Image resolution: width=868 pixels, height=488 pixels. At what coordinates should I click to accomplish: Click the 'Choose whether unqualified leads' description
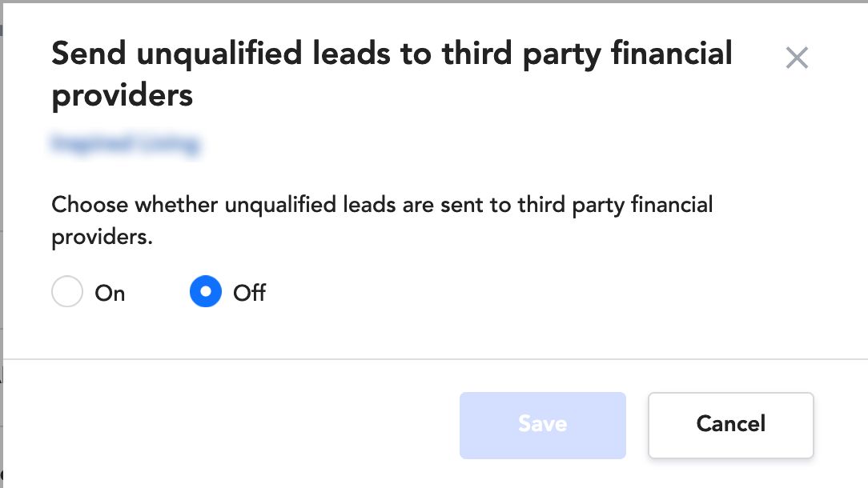(382, 220)
